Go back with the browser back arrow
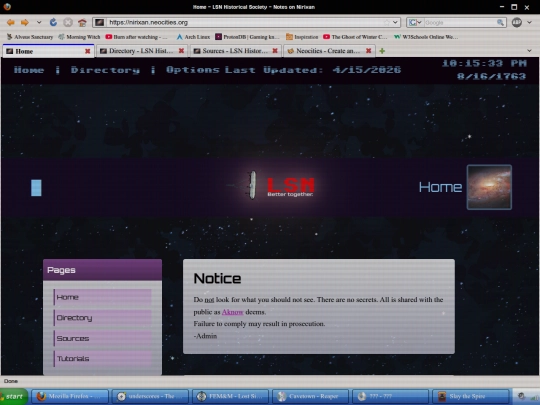 coord(11,22)
